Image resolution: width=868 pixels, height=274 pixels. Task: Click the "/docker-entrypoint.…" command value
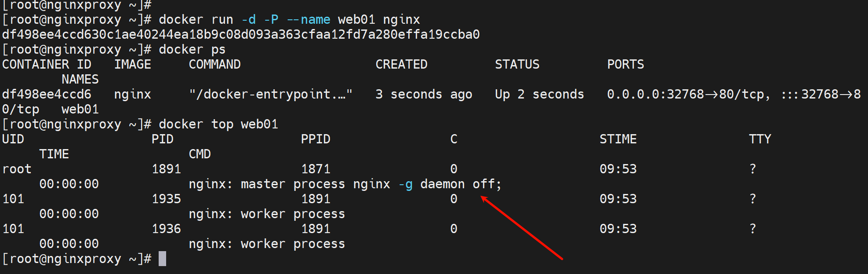pos(271,94)
